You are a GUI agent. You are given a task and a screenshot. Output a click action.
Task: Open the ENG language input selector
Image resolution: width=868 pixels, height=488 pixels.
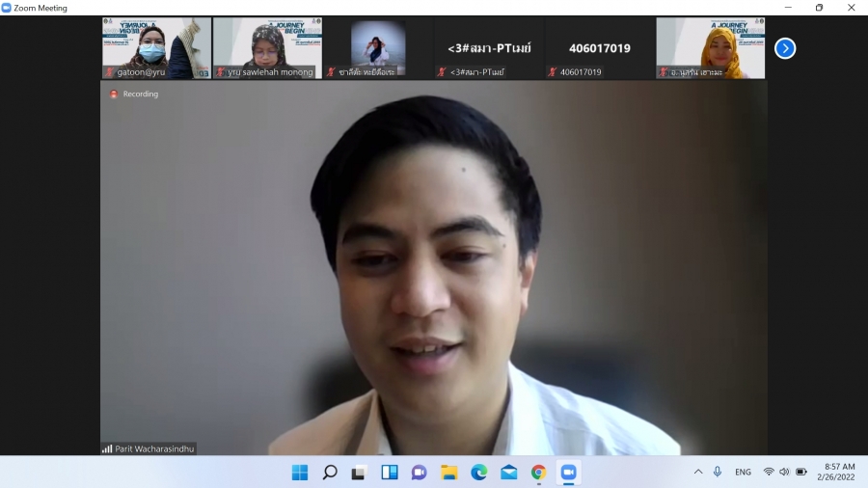pos(743,473)
